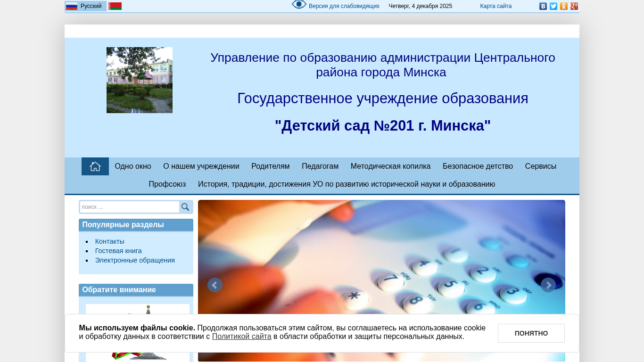Open the Google Plus icon
The width and height of the screenshot is (644, 362).
(574, 6)
